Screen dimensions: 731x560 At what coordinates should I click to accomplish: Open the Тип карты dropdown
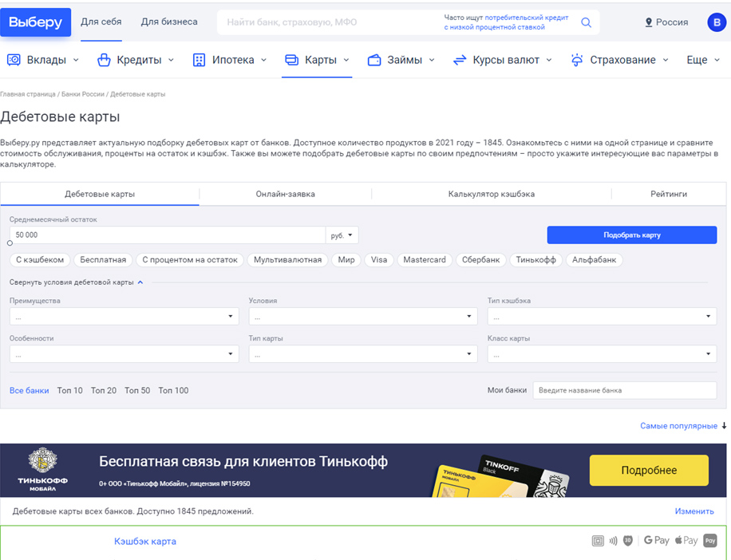(362, 354)
